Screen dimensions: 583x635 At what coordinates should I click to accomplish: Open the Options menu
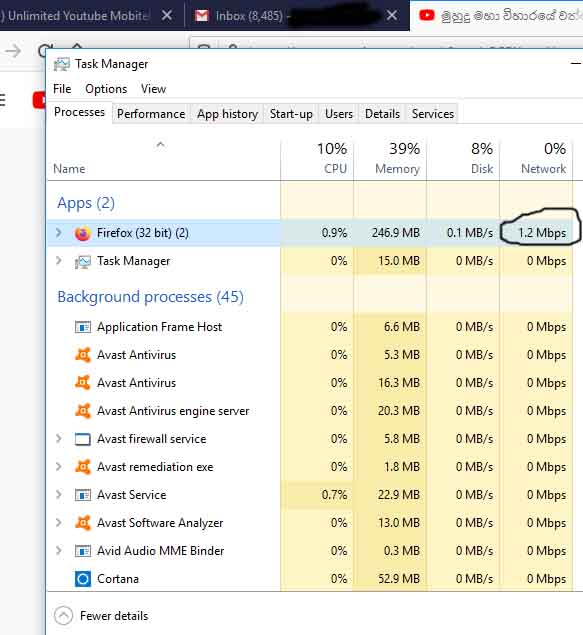tap(106, 89)
